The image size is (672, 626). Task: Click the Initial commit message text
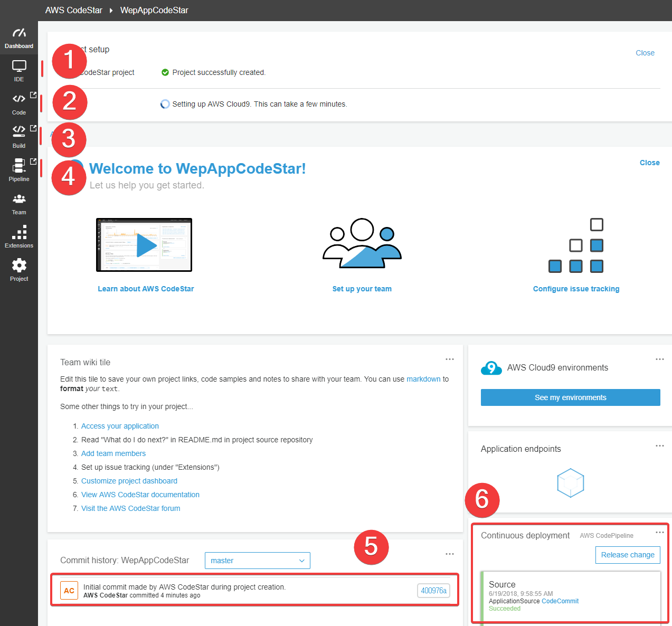(184, 587)
